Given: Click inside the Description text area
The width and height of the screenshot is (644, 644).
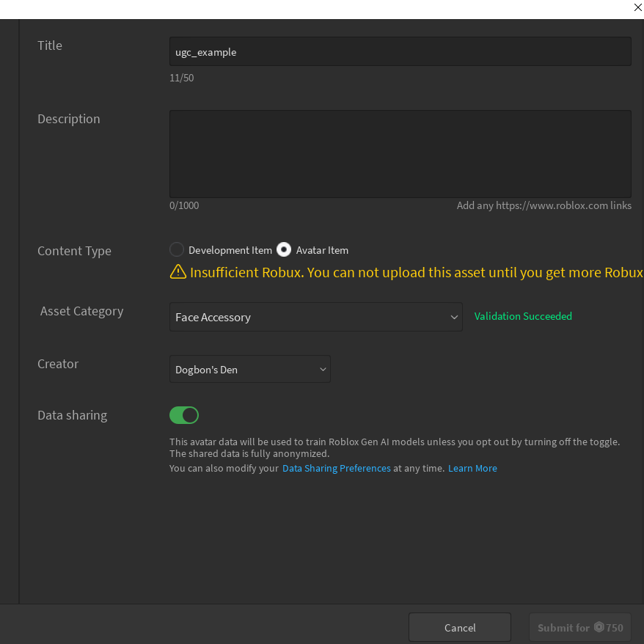Looking at the screenshot, I should [400, 153].
